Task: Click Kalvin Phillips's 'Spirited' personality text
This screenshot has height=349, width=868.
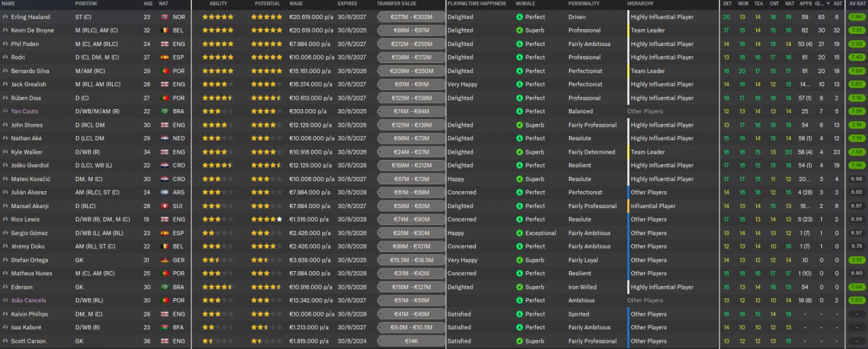Action: click(579, 314)
